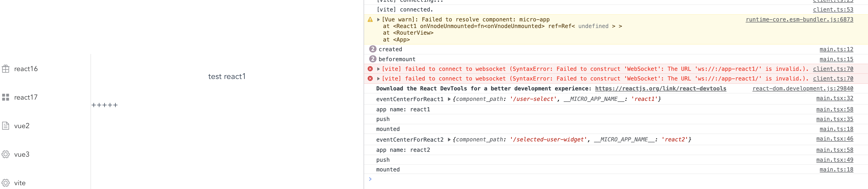Click the 'beforemount' log message

397,59
